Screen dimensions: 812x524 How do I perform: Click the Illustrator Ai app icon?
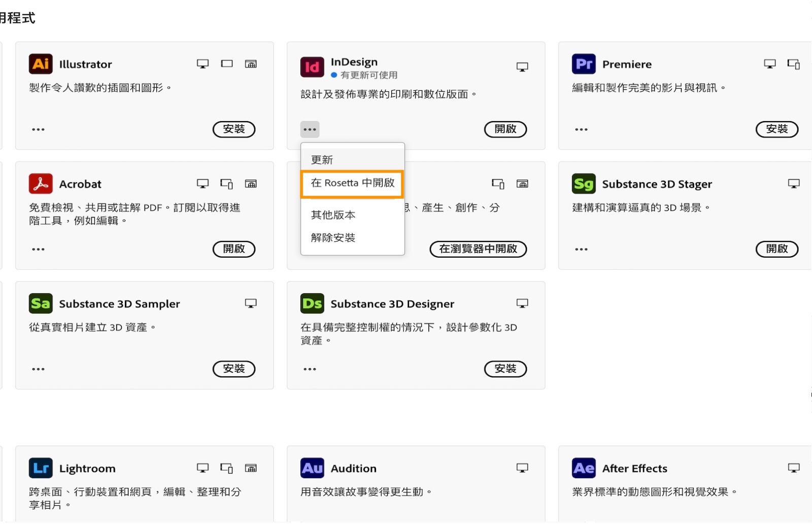point(41,64)
